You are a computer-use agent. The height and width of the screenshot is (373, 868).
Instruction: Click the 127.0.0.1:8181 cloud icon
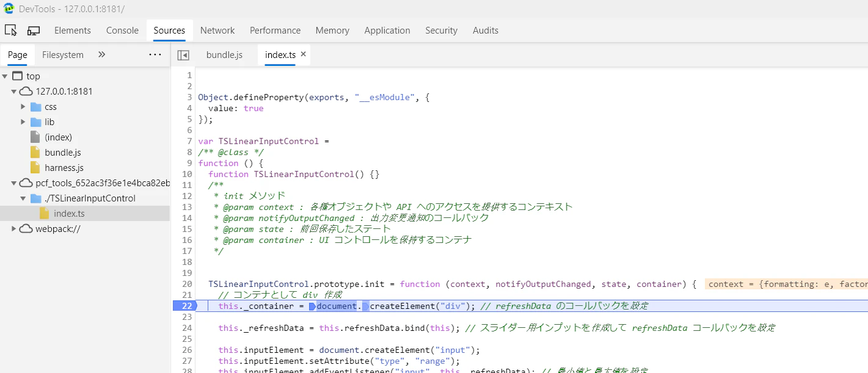[26, 92]
